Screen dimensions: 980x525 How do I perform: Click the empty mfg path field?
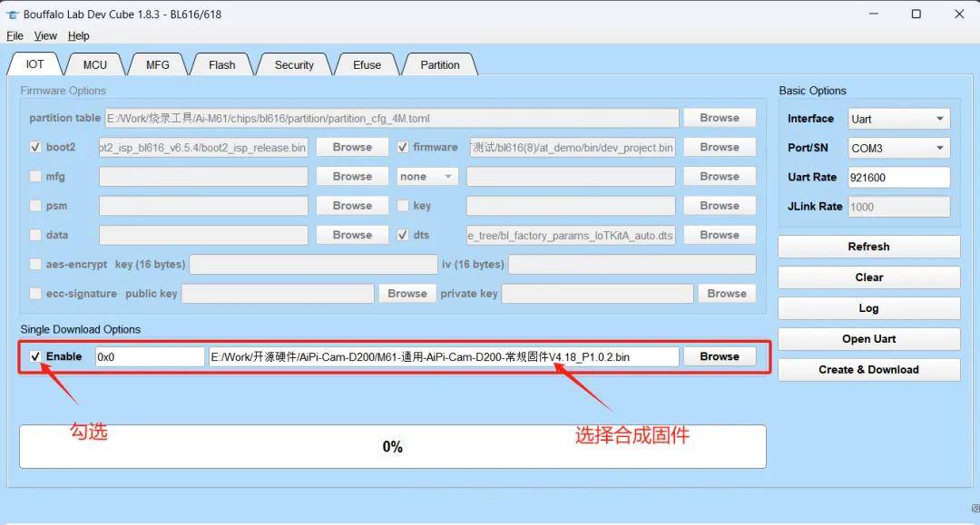click(203, 177)
